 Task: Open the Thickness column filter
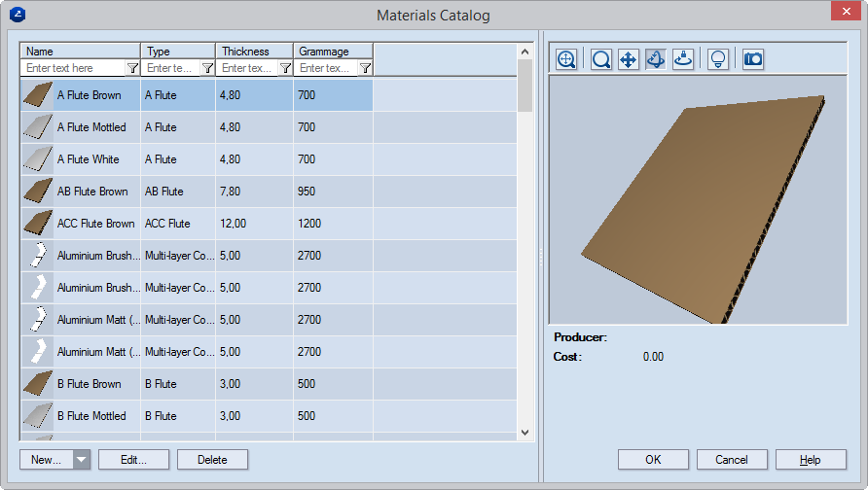[285, 68]
